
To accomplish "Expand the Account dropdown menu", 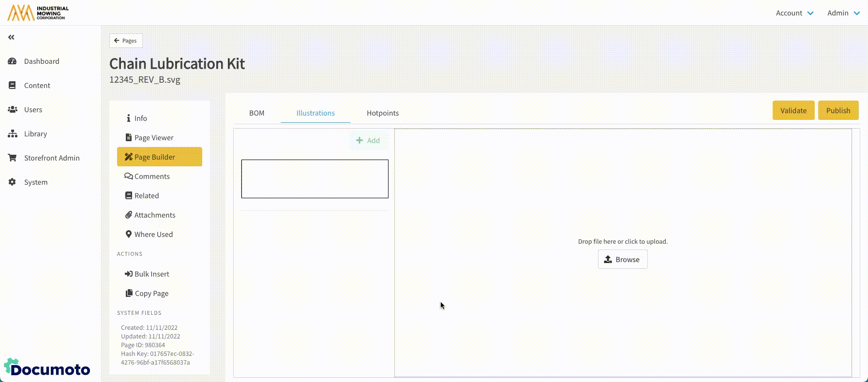I will tap(794, 13).
